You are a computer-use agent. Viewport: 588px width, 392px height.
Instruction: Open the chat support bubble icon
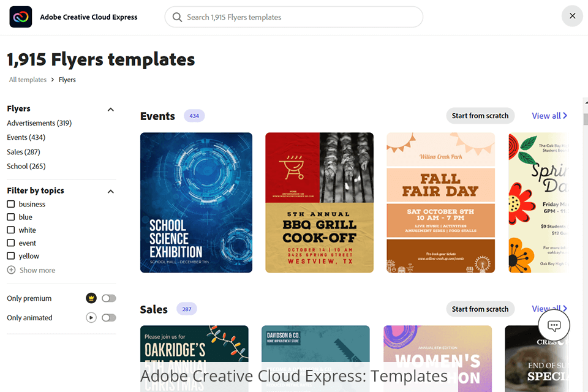tap(554, 326)
